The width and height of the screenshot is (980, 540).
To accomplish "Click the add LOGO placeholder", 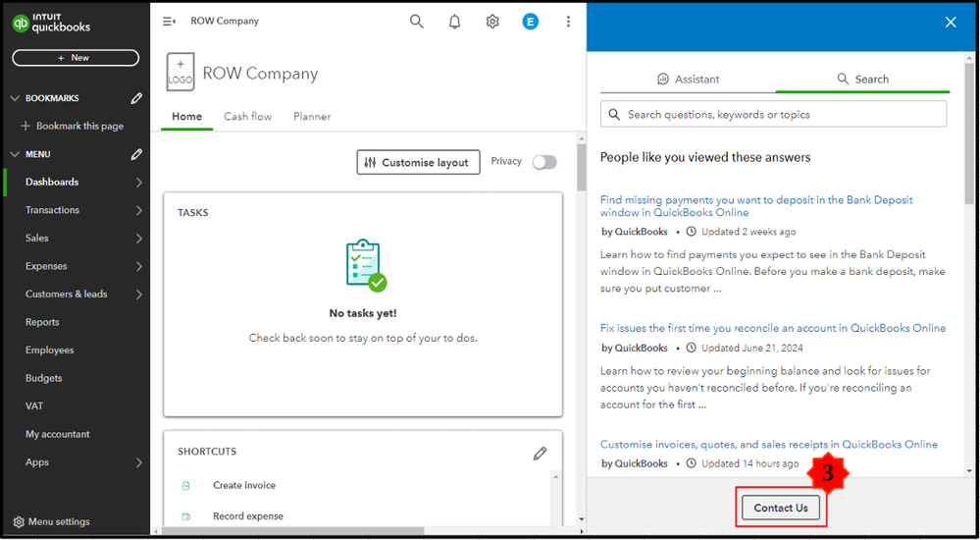I will pyautogui.click(x=180, y=72).
